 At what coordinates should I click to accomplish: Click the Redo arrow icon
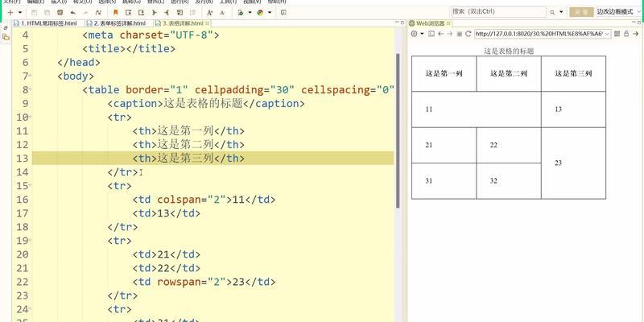pos(85,13)
